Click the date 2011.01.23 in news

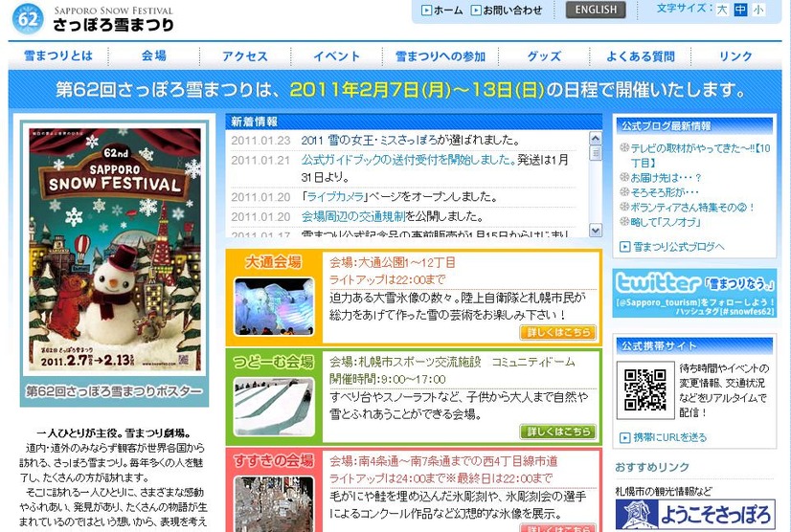260,141
